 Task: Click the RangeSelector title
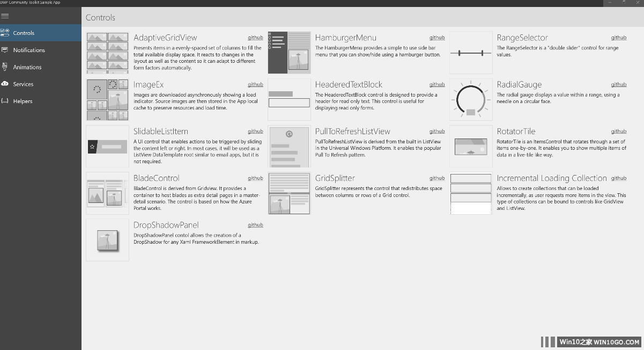[x=522, y=38]
